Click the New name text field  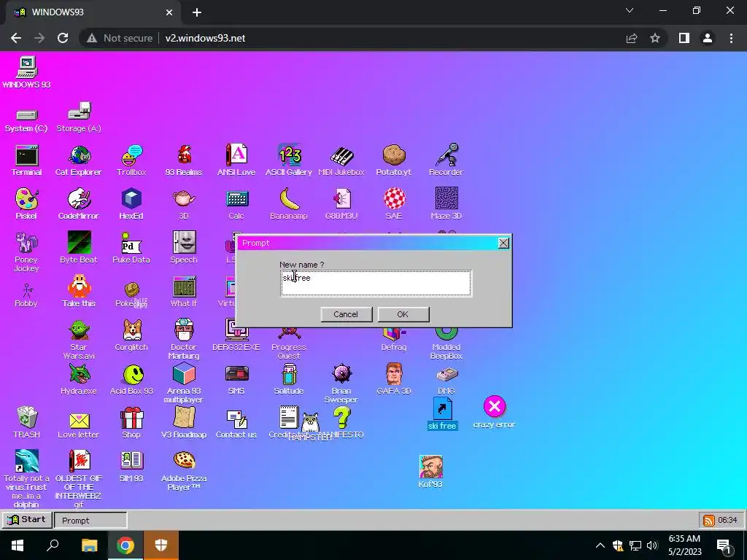tap(376, 284)
